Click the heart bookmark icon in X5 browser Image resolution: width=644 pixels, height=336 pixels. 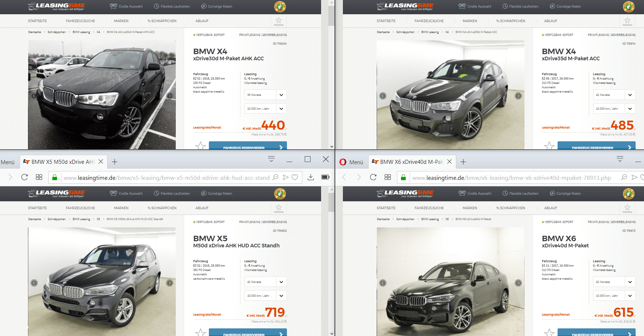[295, 177]
